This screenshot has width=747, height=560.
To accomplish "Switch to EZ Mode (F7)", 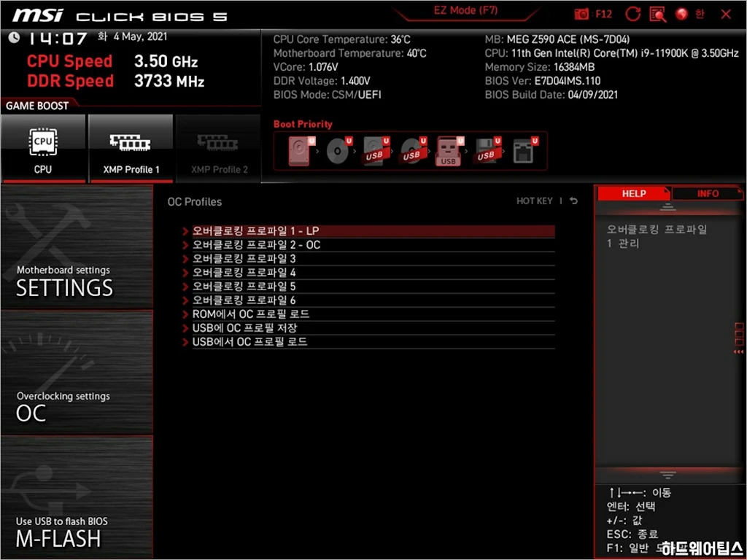I will click(x=465, y=10).
